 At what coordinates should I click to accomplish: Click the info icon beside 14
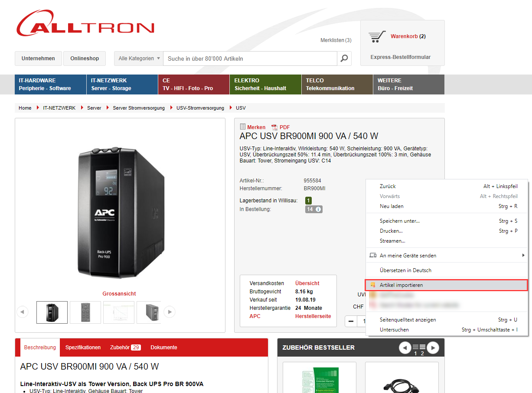(x=318, y=209)
